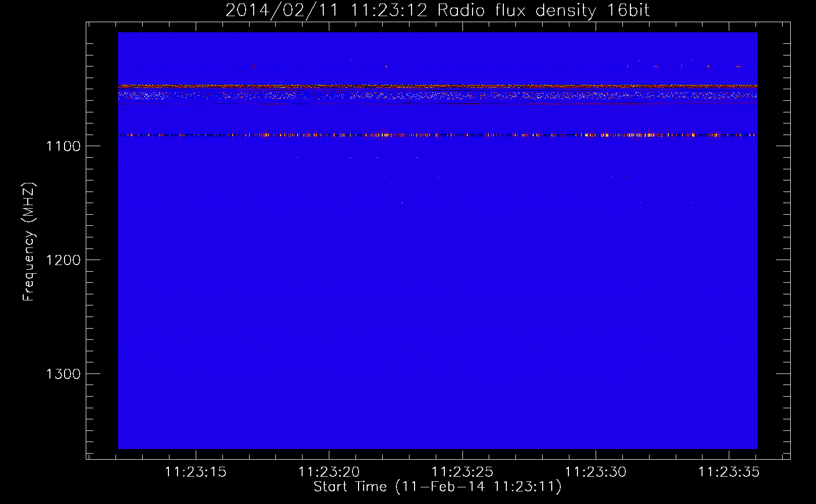Click the 1200 frequency axis label
816x504 pixels.
point(63,260)
